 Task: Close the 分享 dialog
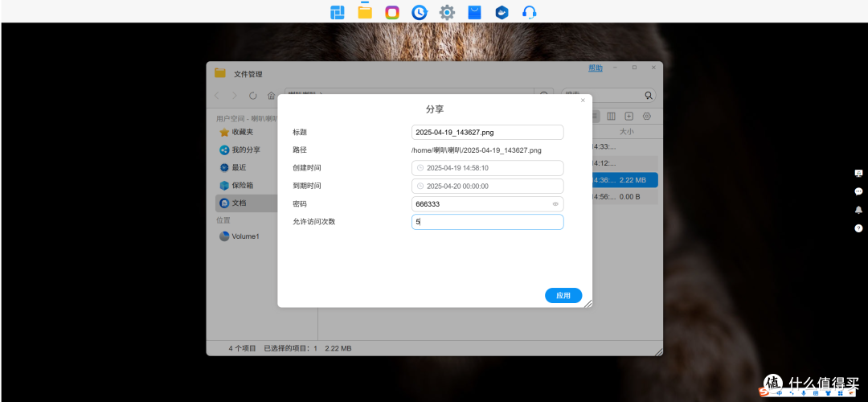point(583,100)
